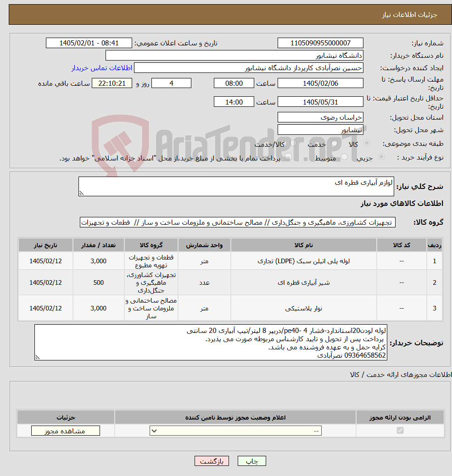Select the کالا radio button
The width and height of the screenshot is (452, 476).
(367, 143)
